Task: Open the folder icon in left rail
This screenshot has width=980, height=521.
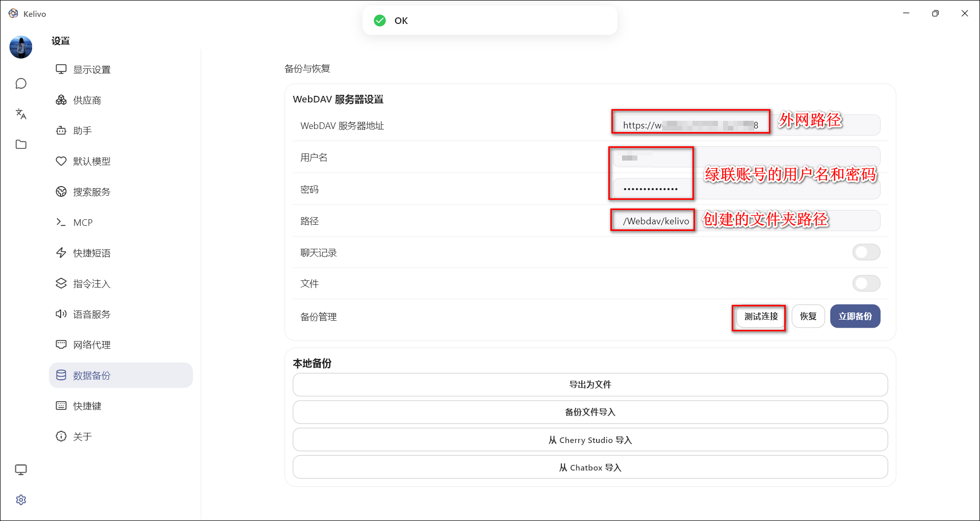Action: (x=21, y=145)
